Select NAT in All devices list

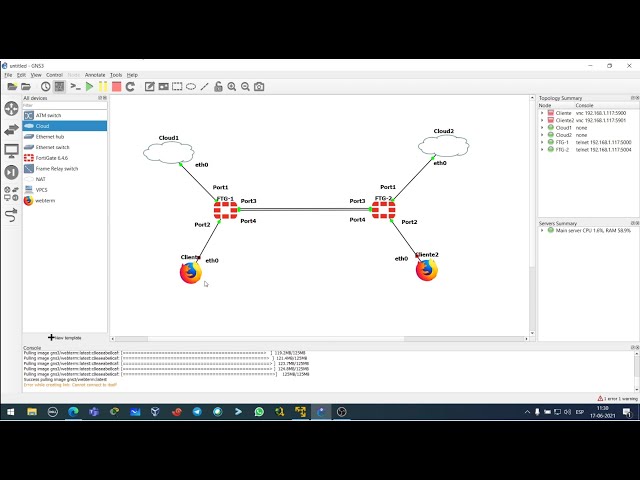pyautogui.click(x=65, y=179)
